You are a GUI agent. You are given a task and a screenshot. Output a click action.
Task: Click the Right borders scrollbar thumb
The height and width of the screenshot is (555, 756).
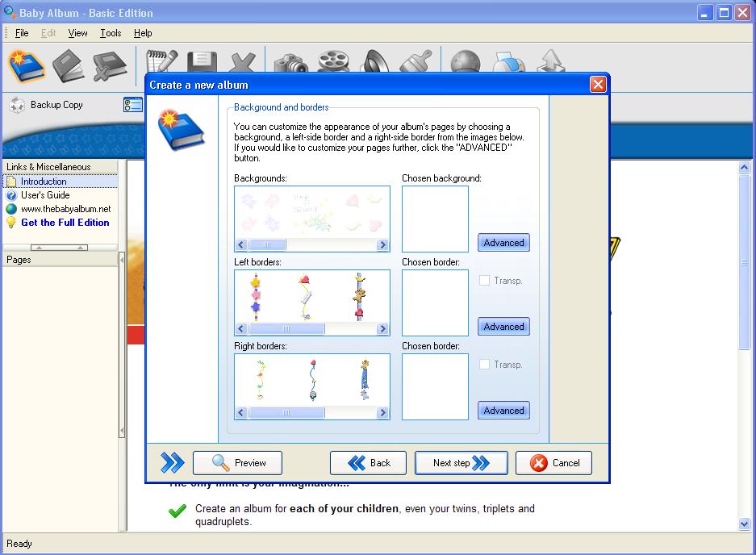(286, 413)
